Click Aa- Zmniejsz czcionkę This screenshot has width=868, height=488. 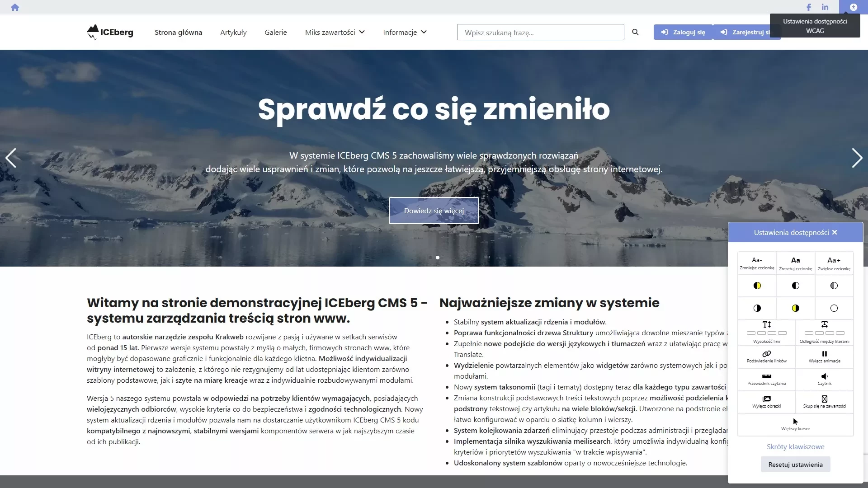[757, 263]
